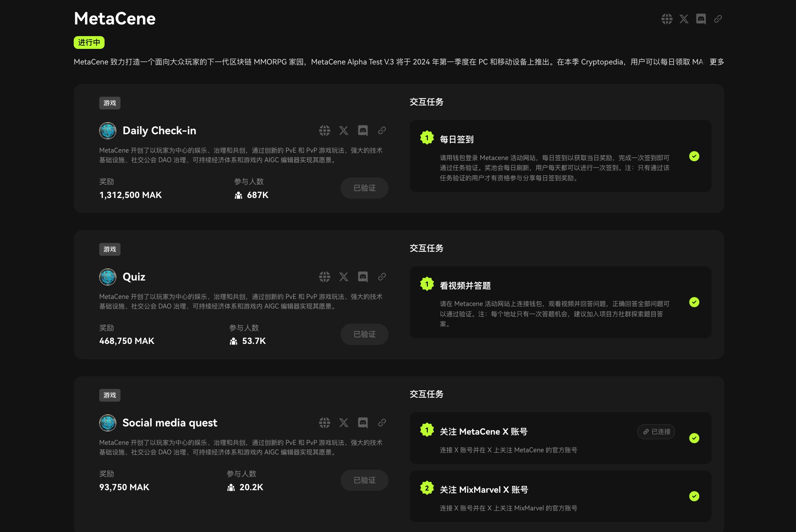The image size is (796, 532).
Task: Open X icon for Daily Check-in
Action: (343, 130)
